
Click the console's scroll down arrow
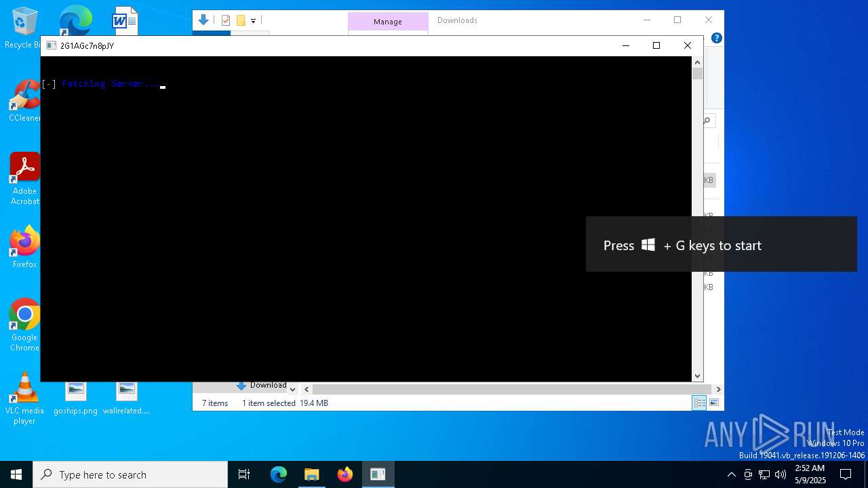697,375
